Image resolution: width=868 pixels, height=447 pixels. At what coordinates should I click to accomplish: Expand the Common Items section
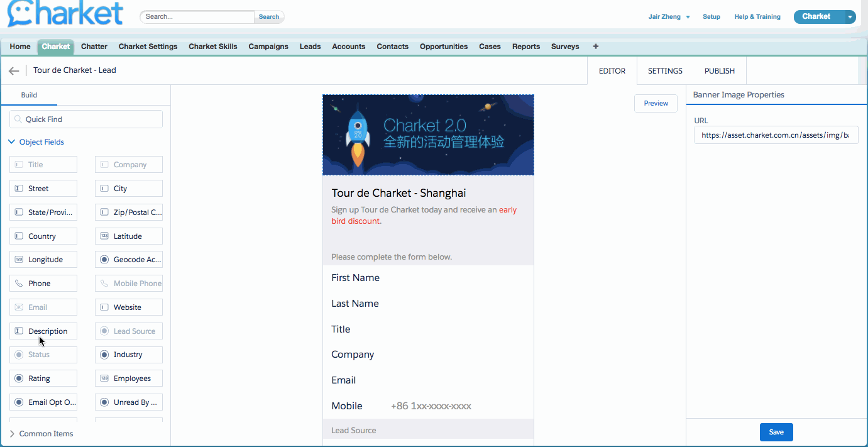pyautogui.click(x=11, y=434)
